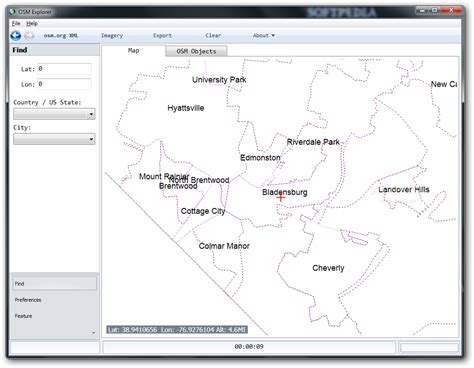The width and height of the screenshot is (474, 368).
Task: Click the Colmar Manor map label
Action: pyautogui.click(x=224, y=246)
